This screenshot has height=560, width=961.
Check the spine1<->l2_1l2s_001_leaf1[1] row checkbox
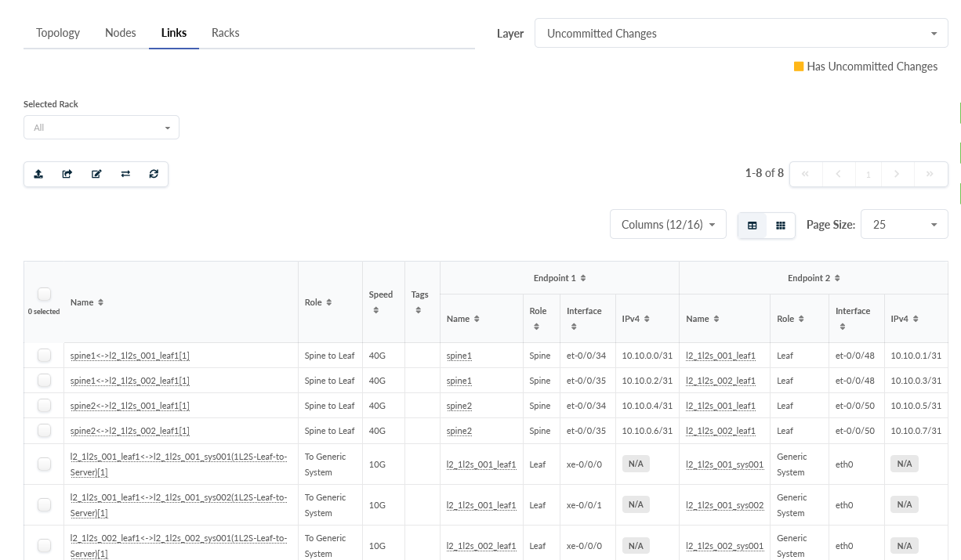coord(44,356)
